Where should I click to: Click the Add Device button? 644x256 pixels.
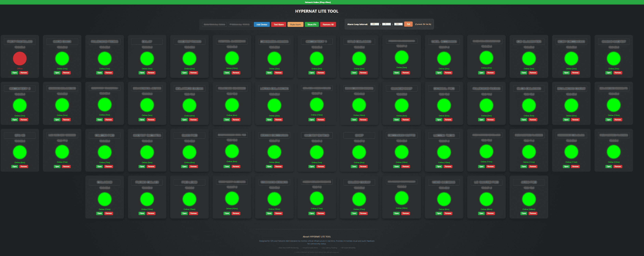click(x=262, y=24)
